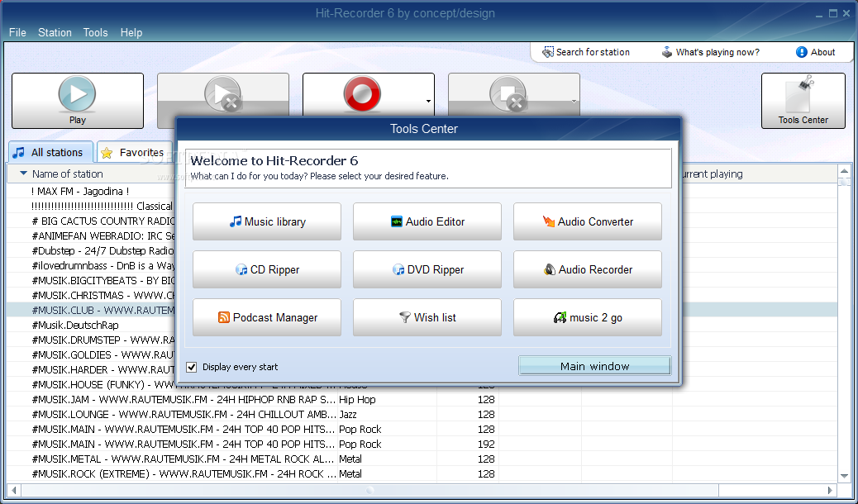858x504 pixels.
Task: Open Search for station
Action: coord(586,52)
